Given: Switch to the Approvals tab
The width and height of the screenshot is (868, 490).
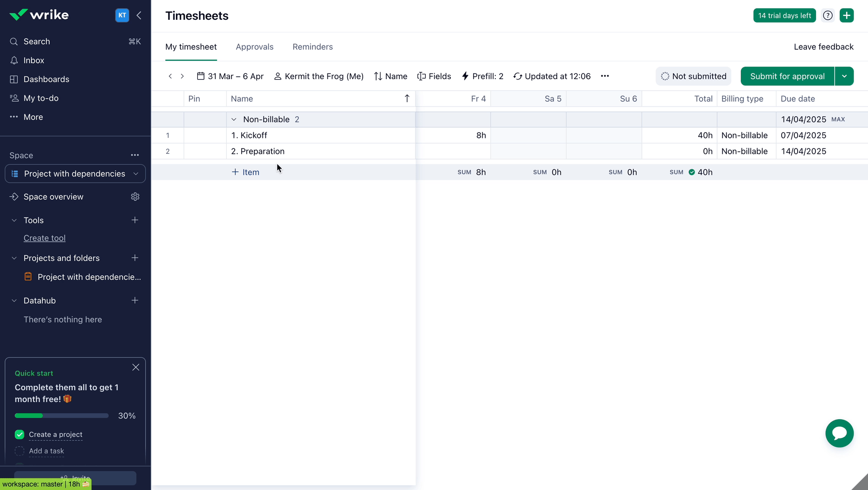Looking at the screenshot, I should (254, 47).
